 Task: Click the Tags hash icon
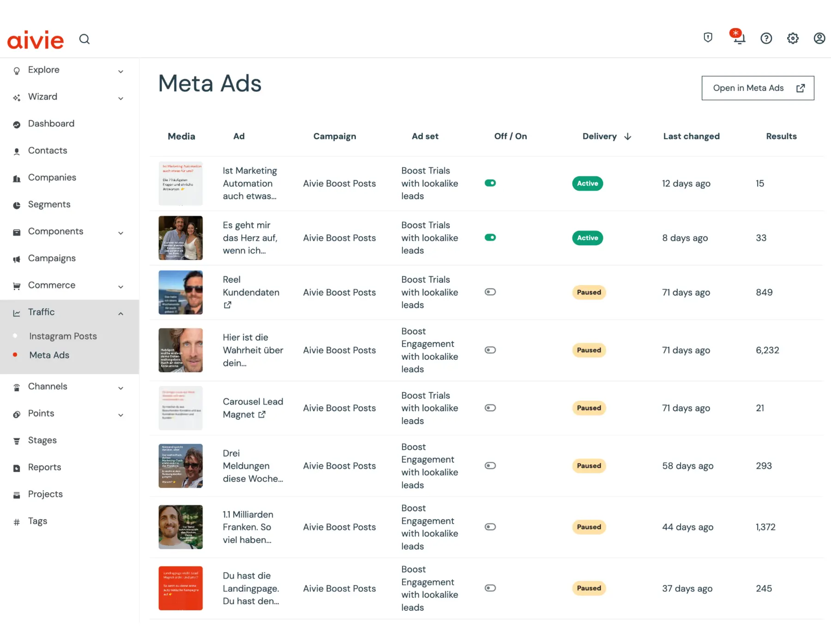click(17, 522)
